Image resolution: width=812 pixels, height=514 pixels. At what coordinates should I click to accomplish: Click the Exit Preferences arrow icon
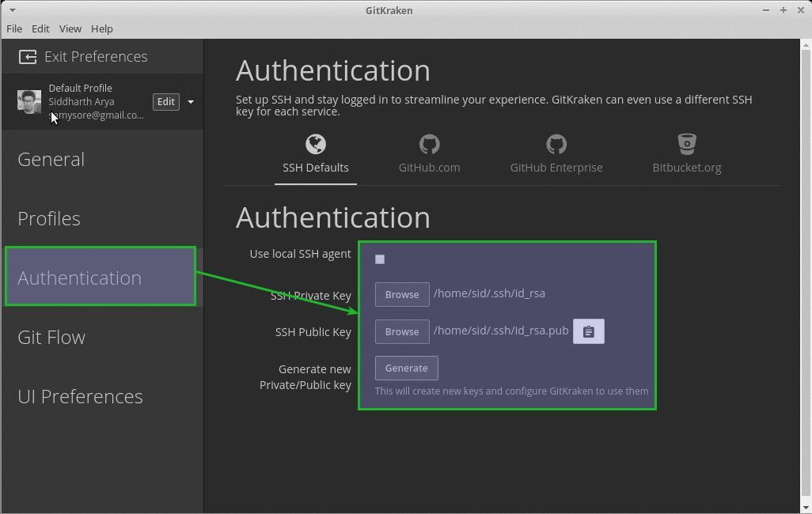click(x=28, y=56)
